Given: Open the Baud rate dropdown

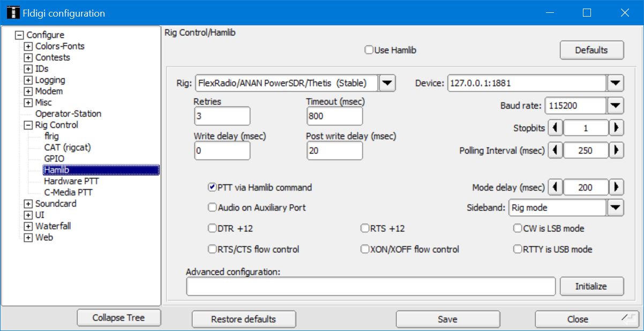Looking at the screenshot, I should [x=616, y=106].
